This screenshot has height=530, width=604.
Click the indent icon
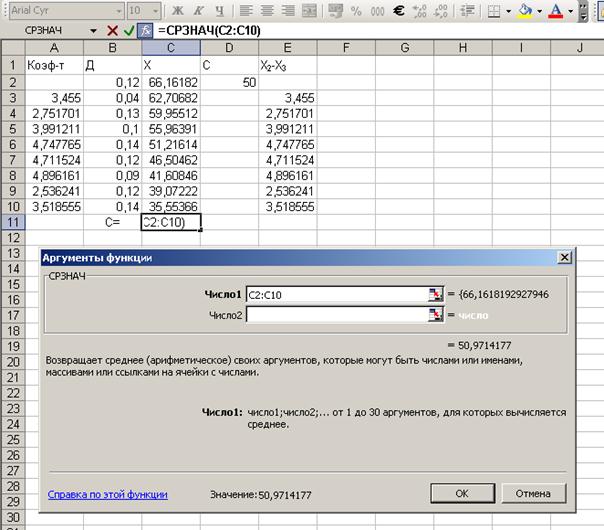click(467, 10)
